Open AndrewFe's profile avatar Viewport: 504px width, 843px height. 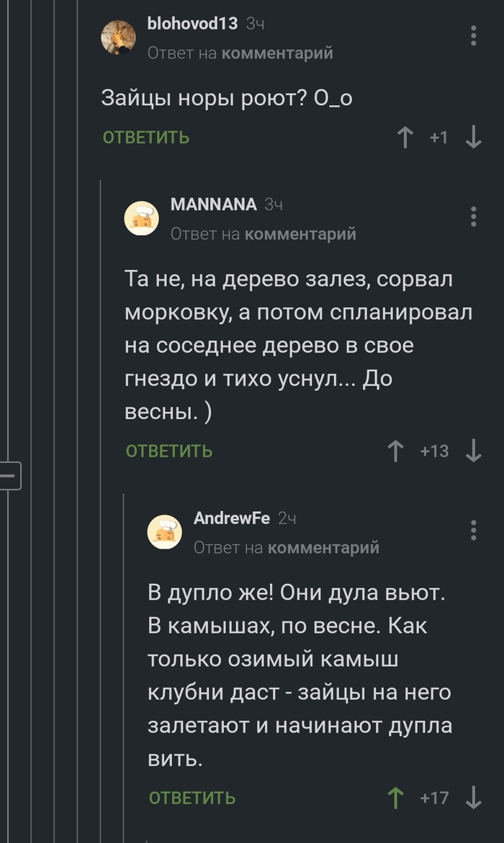[165, 532]
